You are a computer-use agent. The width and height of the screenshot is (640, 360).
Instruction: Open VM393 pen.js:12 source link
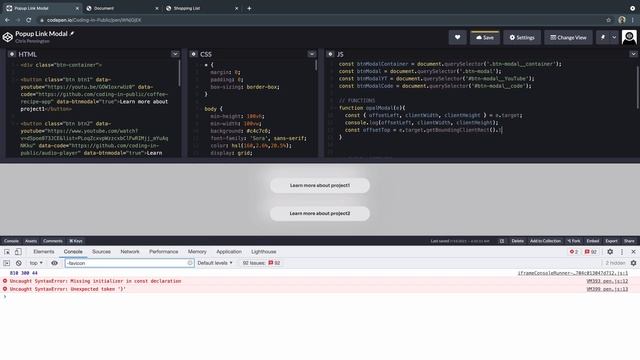[x=607, y=281]
